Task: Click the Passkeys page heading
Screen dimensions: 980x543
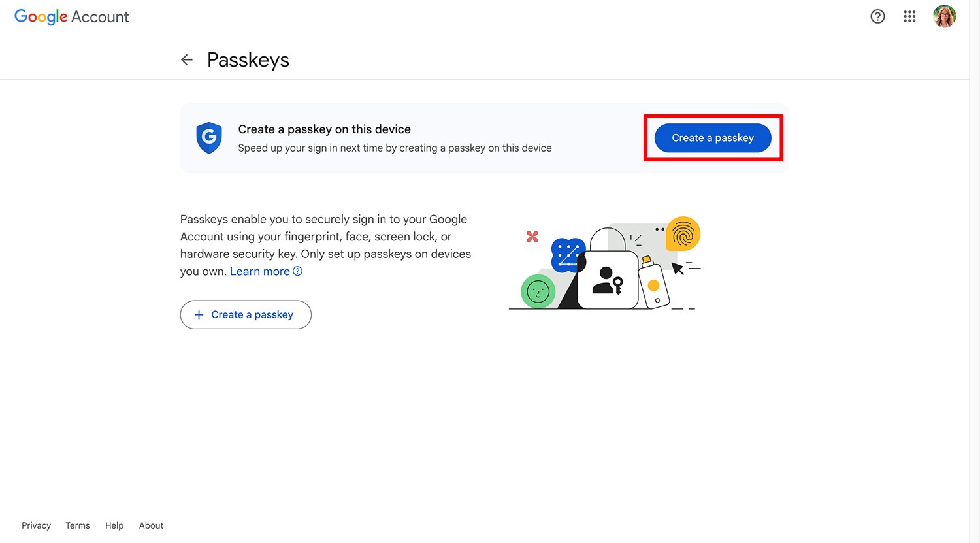Action: click(248, 60)
